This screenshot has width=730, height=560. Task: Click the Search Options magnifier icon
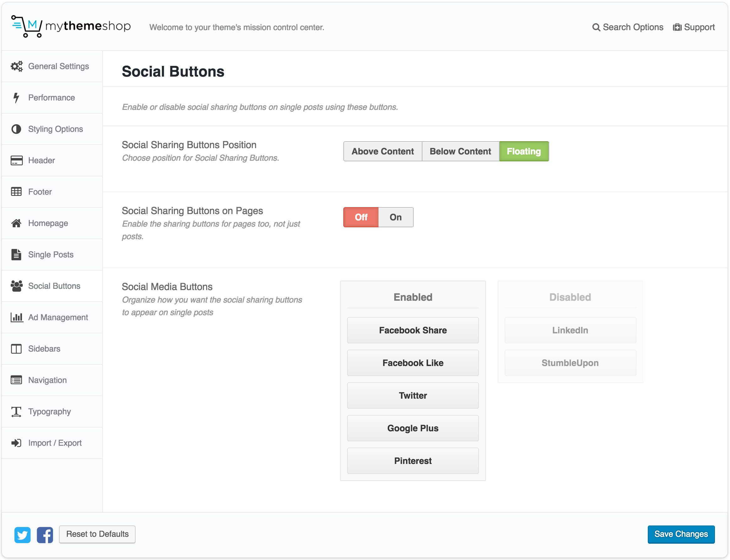(x=596, y=27)
